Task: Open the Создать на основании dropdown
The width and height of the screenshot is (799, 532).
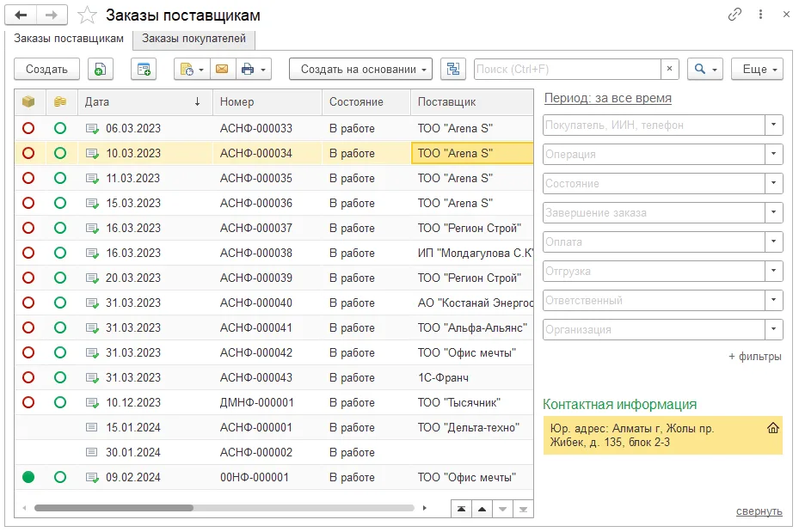Action: coord(360,70)
